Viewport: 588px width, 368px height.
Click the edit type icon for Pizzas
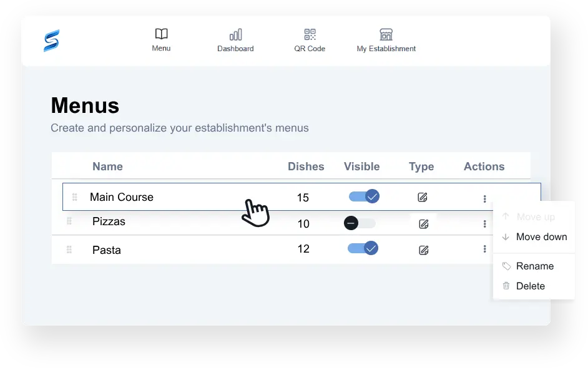[422, 223]
